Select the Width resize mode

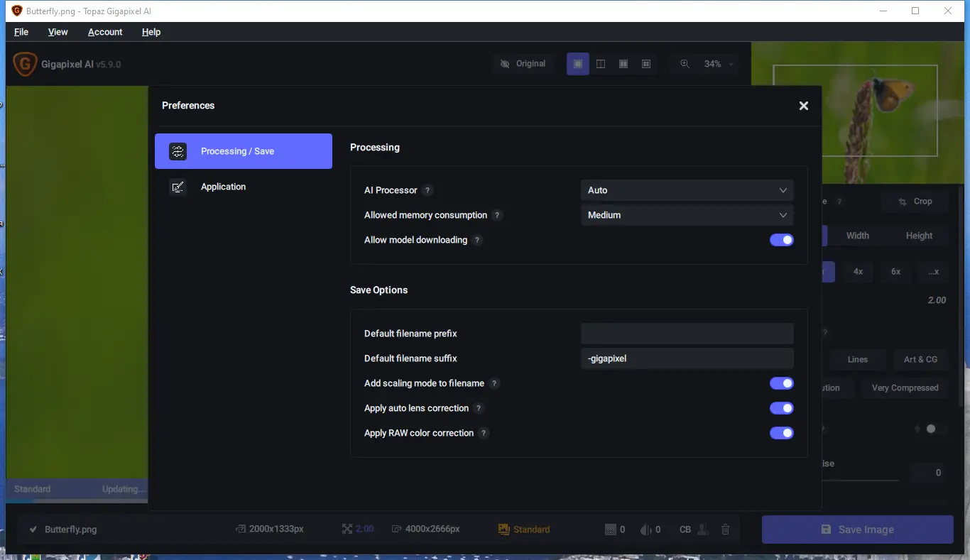(858, 236)
